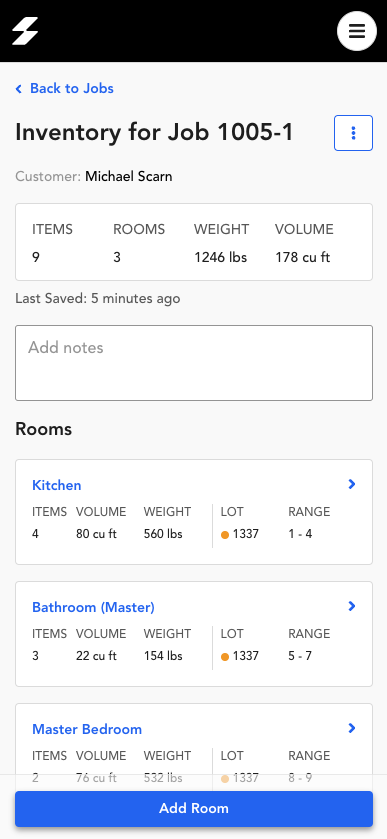The height and width of the screenshot is (839, 387).
Task: Click the inventory summary totals card
Action: (194, 242)
